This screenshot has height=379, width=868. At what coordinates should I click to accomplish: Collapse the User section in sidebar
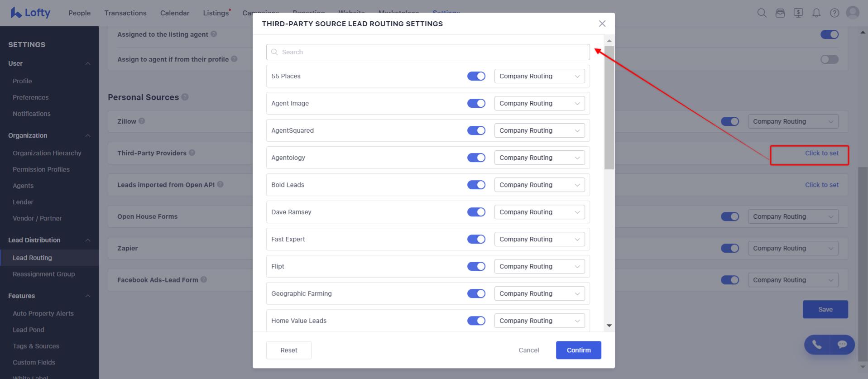88,63
